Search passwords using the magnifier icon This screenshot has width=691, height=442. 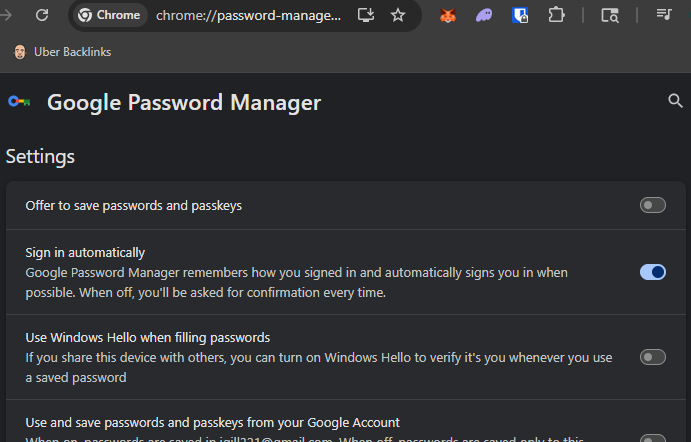(676, 101)
